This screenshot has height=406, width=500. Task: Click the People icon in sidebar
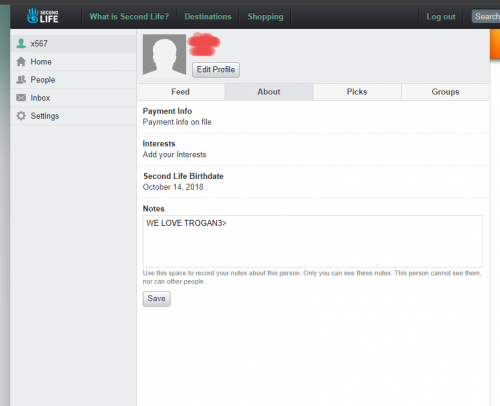(x=21, y=80)
